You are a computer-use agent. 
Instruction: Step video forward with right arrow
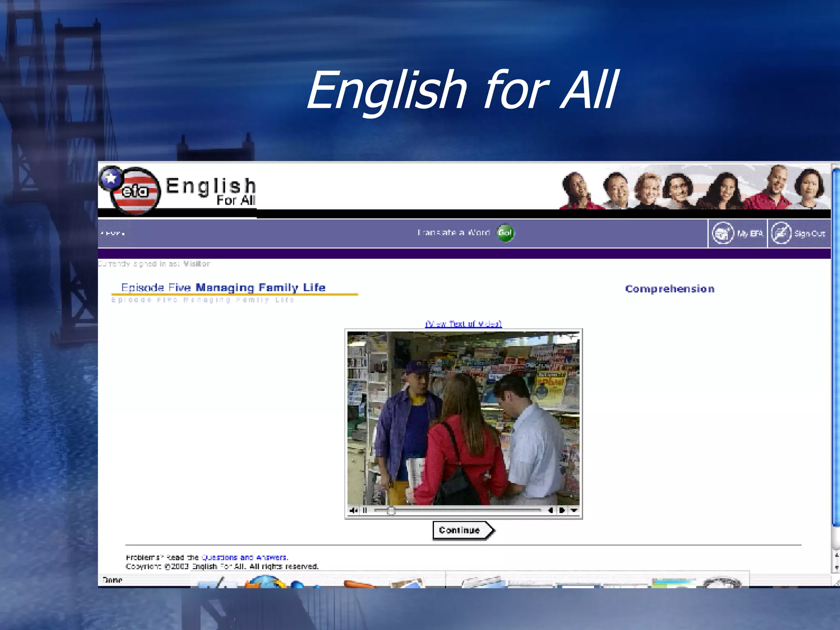(562, 510)
